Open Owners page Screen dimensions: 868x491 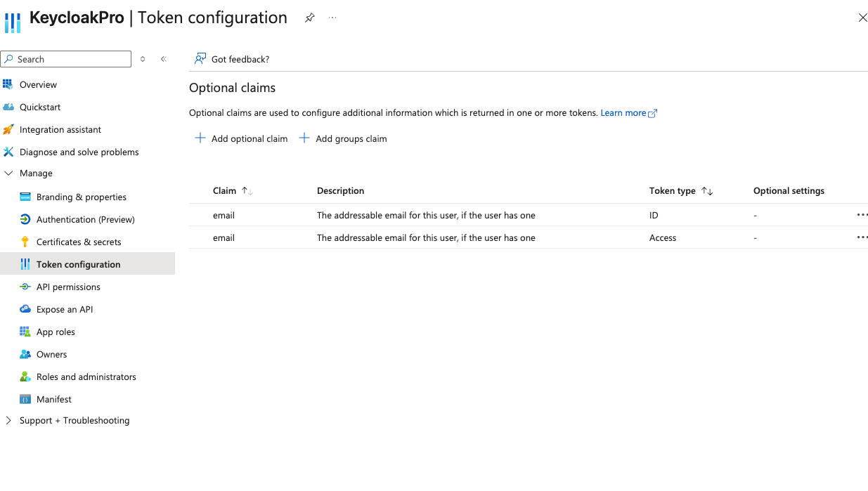(52, 354)
